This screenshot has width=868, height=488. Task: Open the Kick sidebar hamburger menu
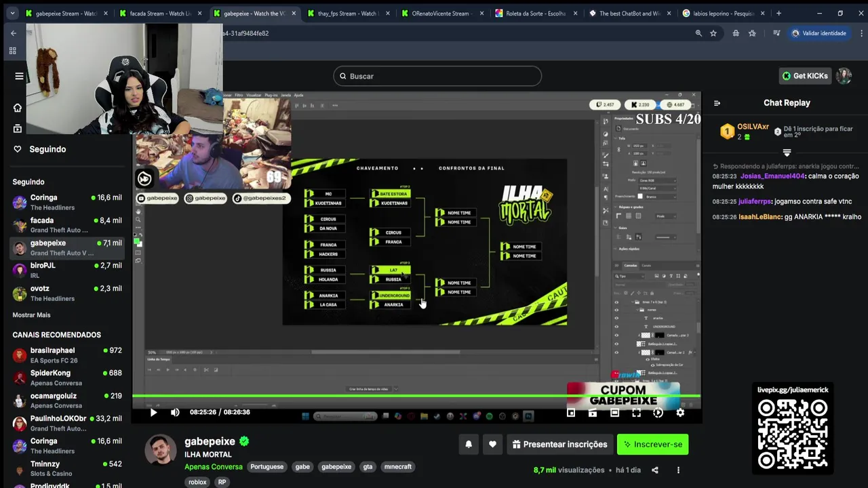point(19,76)
